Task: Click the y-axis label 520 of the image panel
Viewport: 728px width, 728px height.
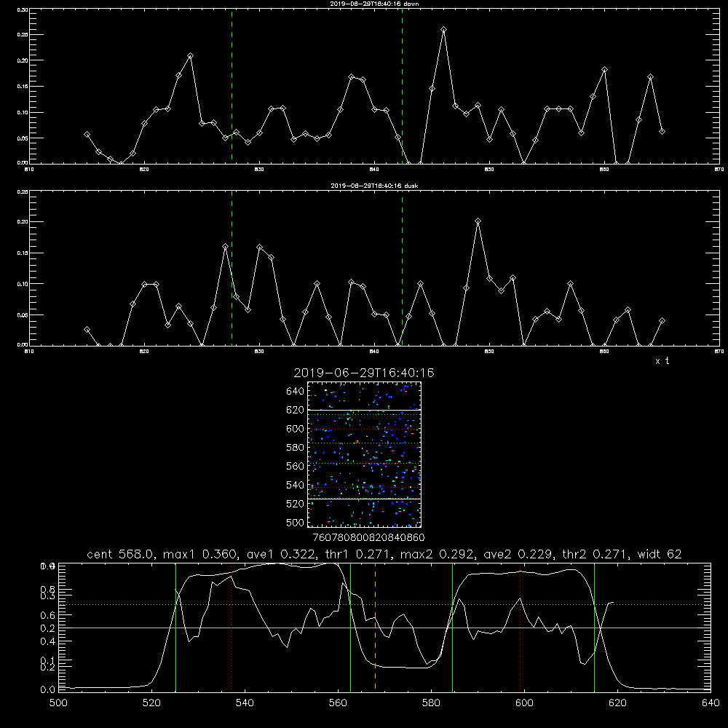Action: pos(296,504)
